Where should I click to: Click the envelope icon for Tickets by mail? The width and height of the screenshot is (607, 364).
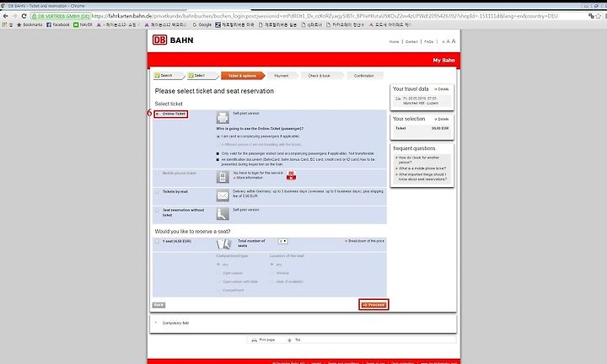tap(223, 195)
